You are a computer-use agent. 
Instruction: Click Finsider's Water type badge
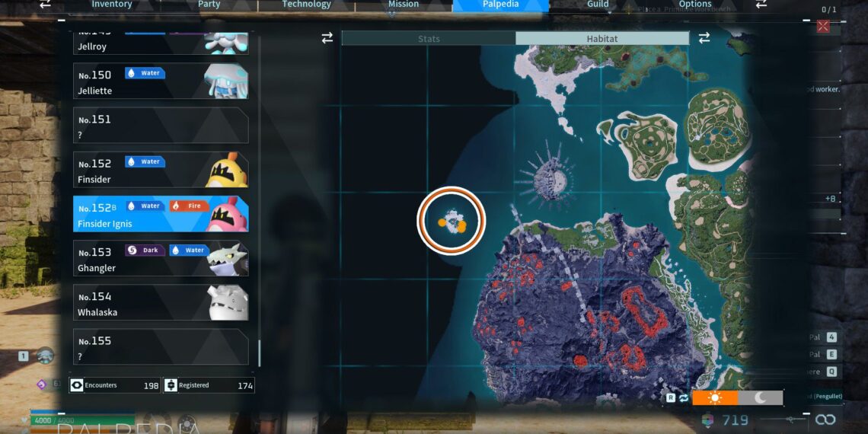[x=145, y=161]
